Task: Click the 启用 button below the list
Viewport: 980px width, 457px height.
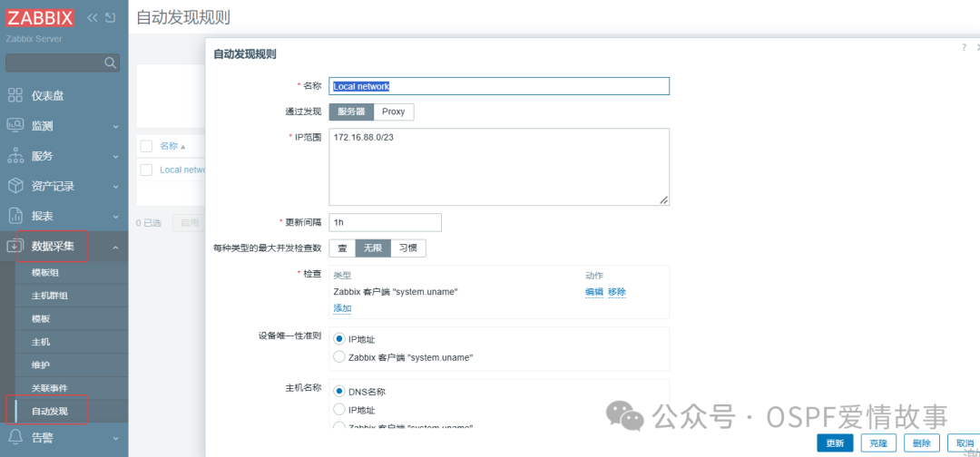Action: point(189,223)
